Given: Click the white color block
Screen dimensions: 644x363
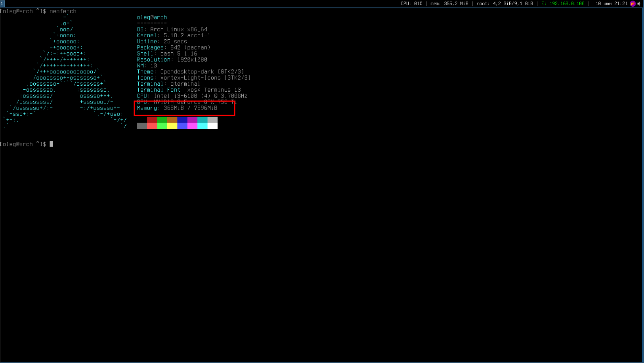Looking at the screenshot, I should pos(212,126).
